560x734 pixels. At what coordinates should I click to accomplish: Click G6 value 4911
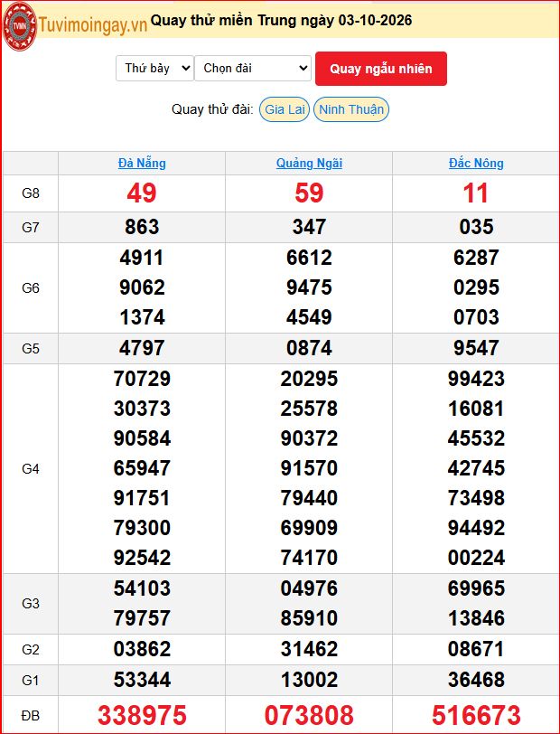pyautogui.click(x=142, y=258)
